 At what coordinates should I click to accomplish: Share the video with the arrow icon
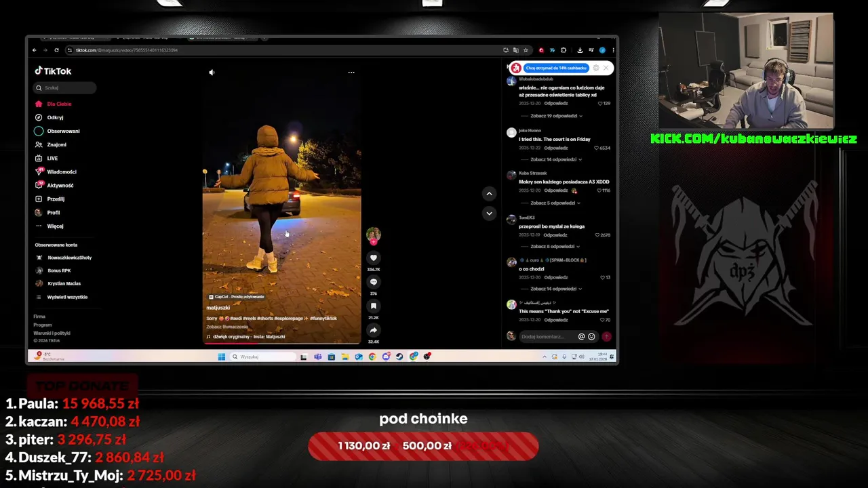coord(374,330)
